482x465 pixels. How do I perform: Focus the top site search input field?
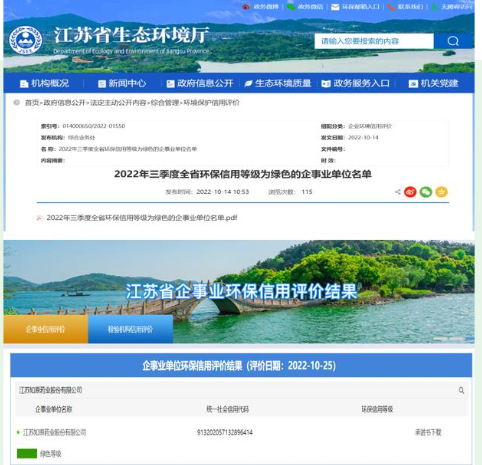pos(374,41)
